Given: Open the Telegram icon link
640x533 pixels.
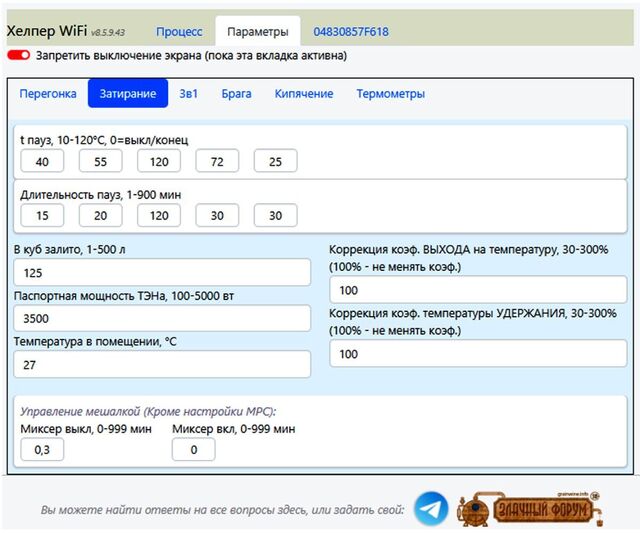Looking at the screenshot, I should [431, 509].
